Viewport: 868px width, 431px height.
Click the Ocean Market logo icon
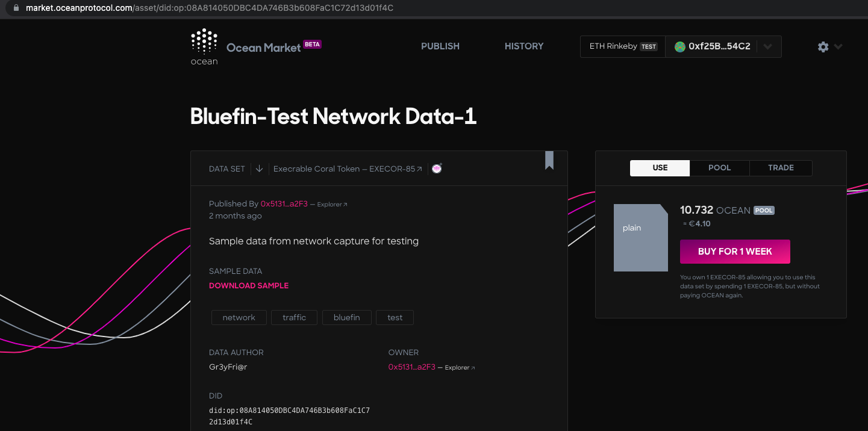coord(204,42)
